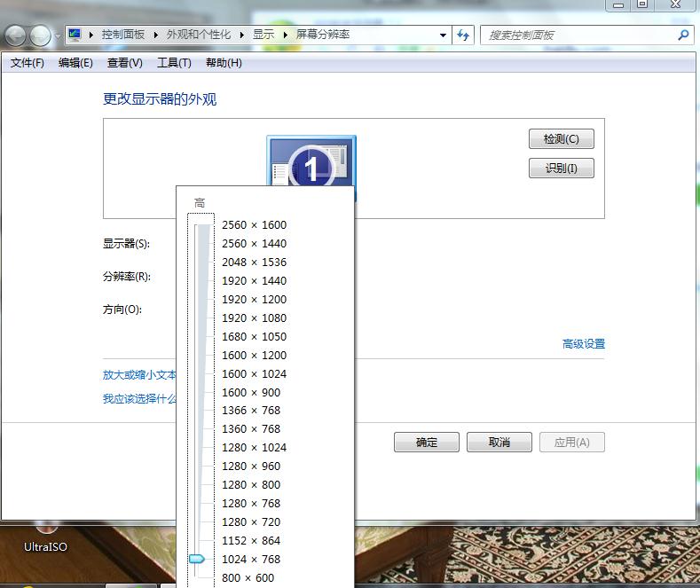700x588 pixels.
Task: Click the search magnifier icon
Action: (683, 35)
